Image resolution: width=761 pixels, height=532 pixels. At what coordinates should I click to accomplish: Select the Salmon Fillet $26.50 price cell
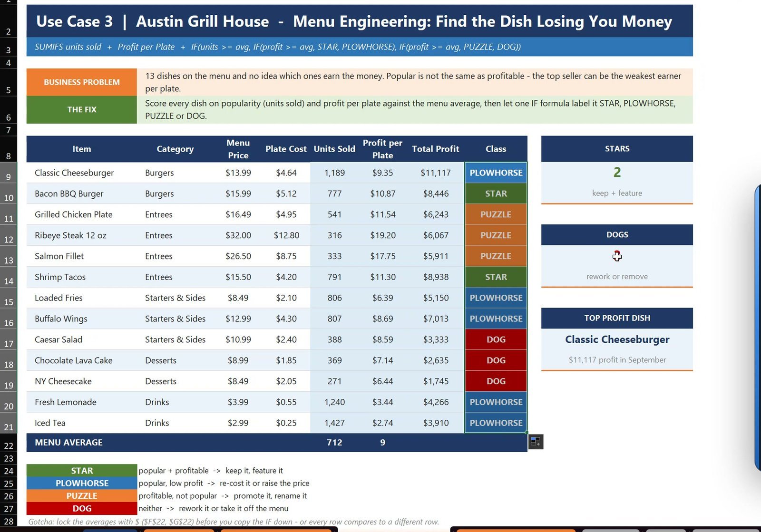pos(238,256)
